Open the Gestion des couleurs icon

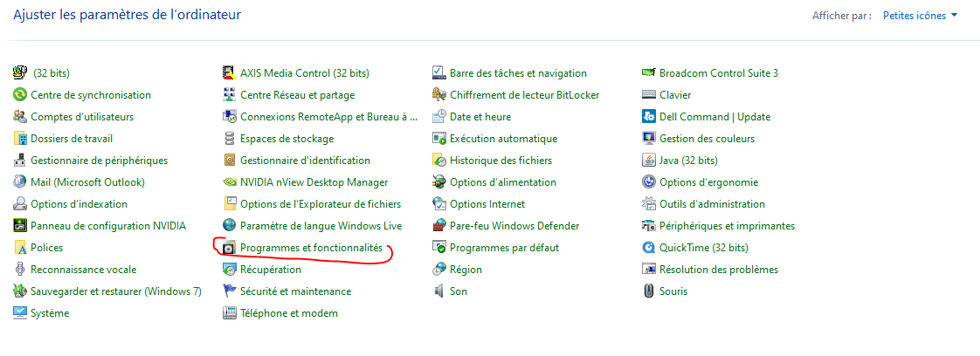(648, 139)
